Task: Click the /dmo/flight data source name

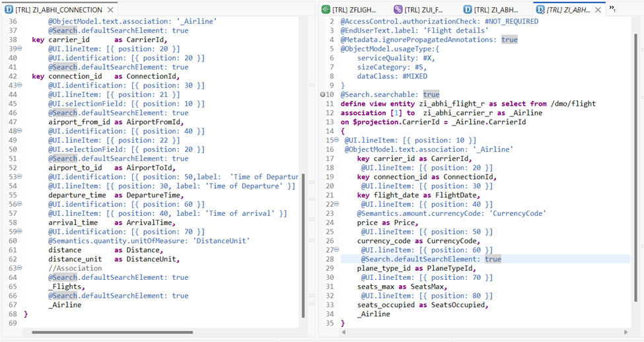Action: [574, 104]
